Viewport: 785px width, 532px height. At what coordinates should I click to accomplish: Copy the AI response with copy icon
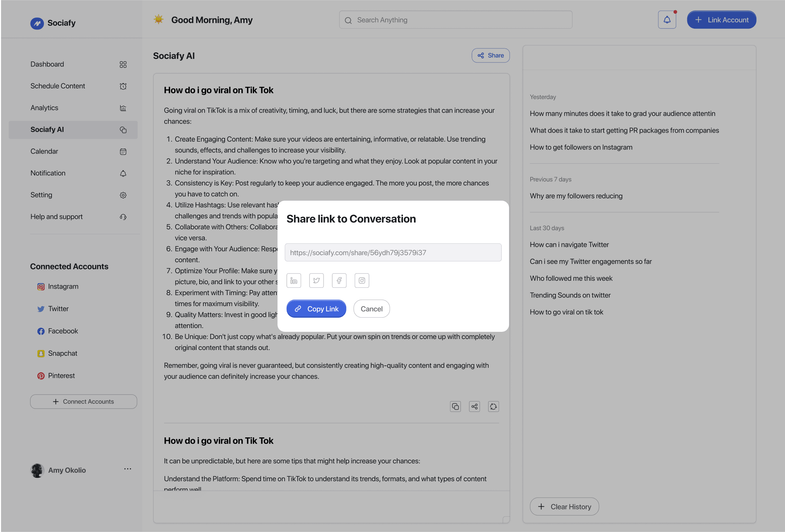(455, 407)
